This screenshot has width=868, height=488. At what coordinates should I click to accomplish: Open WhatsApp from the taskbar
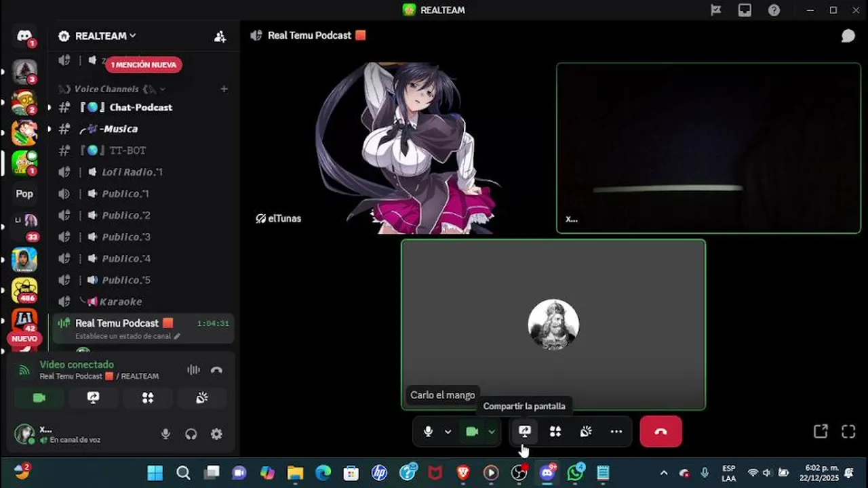coord(576,472)
